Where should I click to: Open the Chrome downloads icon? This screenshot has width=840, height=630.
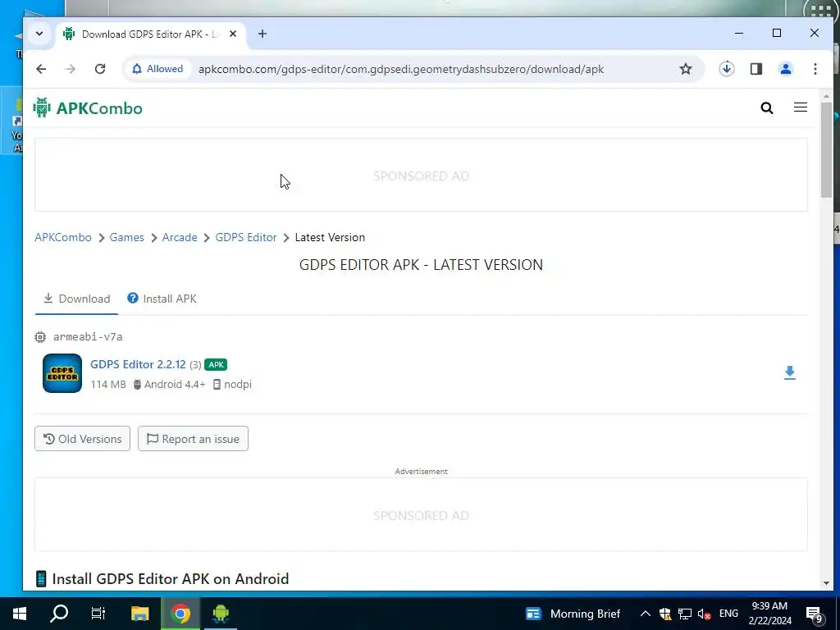727,69
